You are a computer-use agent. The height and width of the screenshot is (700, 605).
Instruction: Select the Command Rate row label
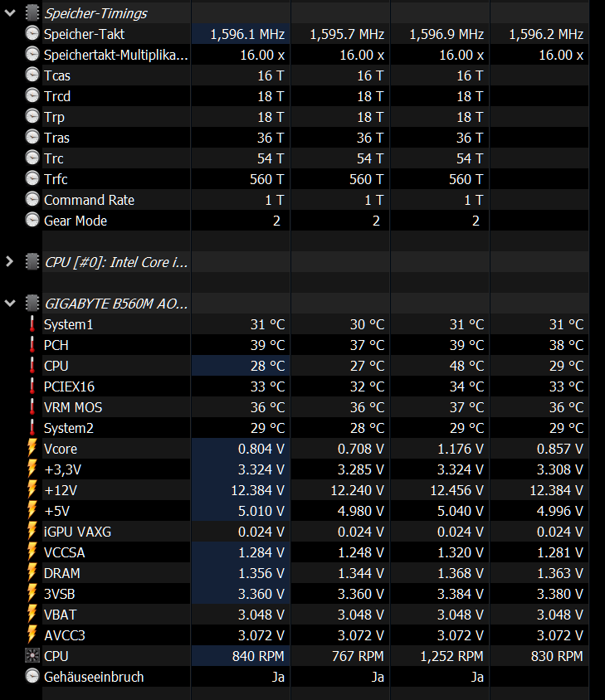[x=89, y=200]
